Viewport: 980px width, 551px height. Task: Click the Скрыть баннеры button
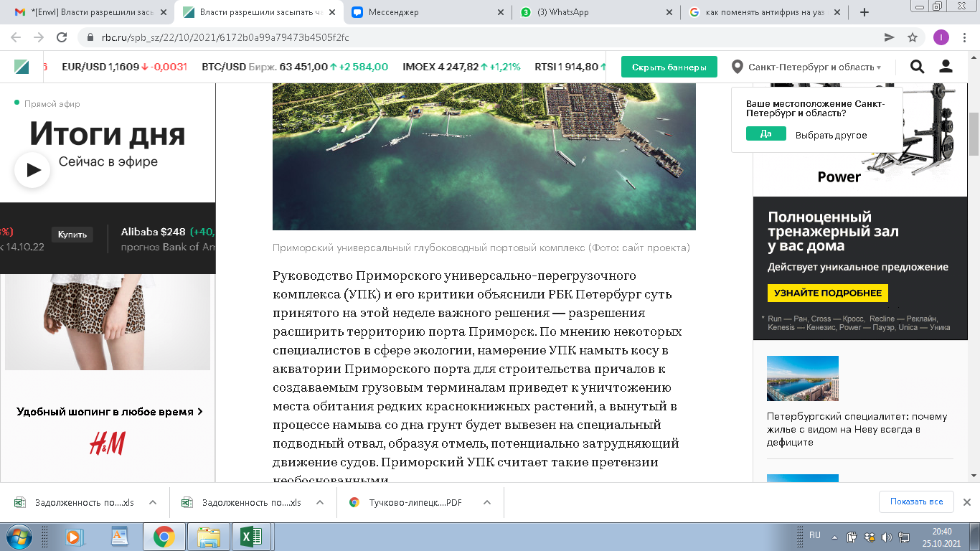[x=669, y=67]
